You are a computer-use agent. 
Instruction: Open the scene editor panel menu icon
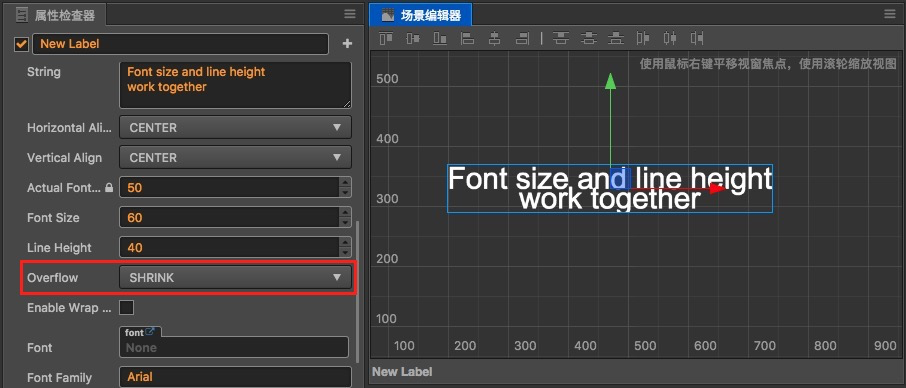889,14
